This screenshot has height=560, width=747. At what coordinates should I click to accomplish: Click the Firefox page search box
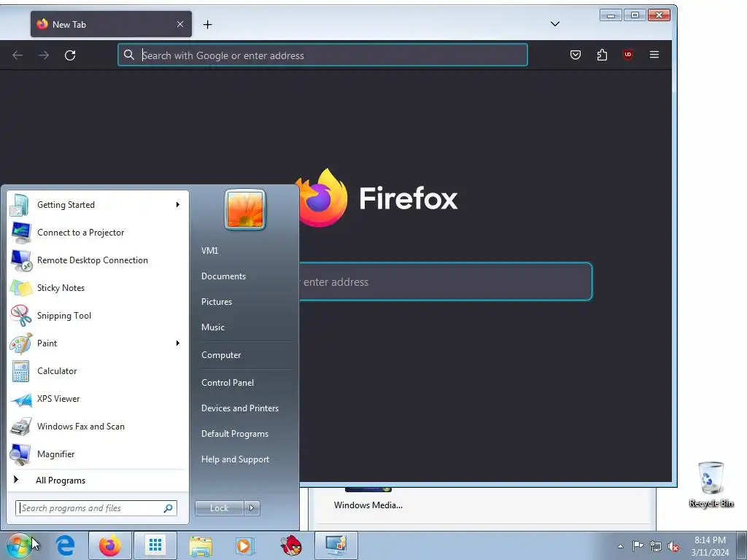pos(446,281)
